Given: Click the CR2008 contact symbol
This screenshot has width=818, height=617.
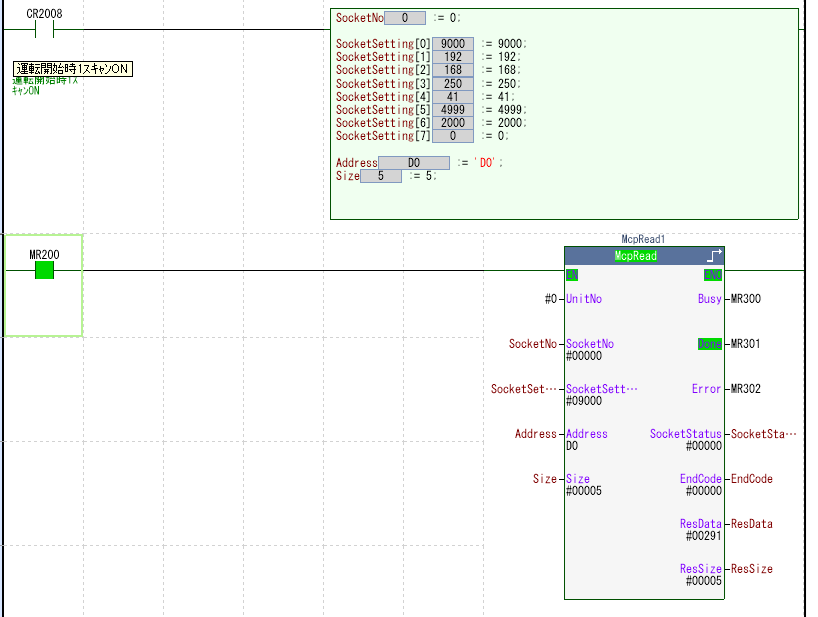Looking at the screenshot, I should coord(43,30).
